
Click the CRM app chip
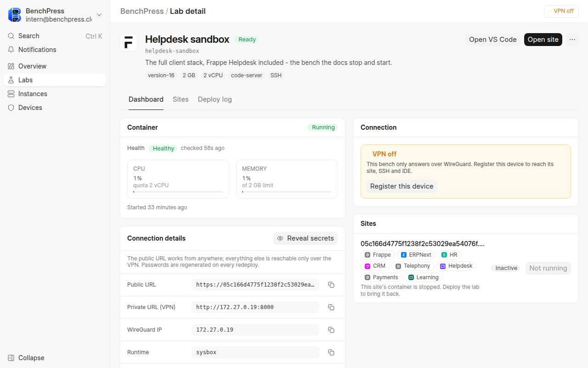coord(375,266)
